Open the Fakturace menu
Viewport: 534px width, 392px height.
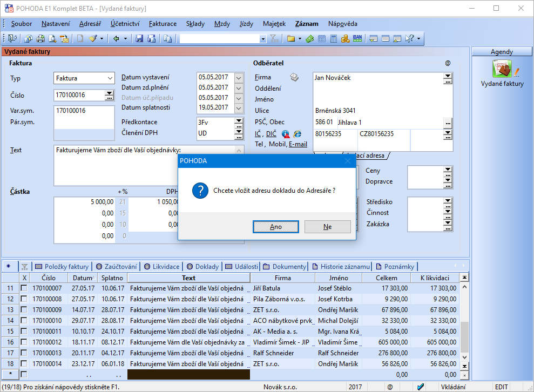(163, 24)
